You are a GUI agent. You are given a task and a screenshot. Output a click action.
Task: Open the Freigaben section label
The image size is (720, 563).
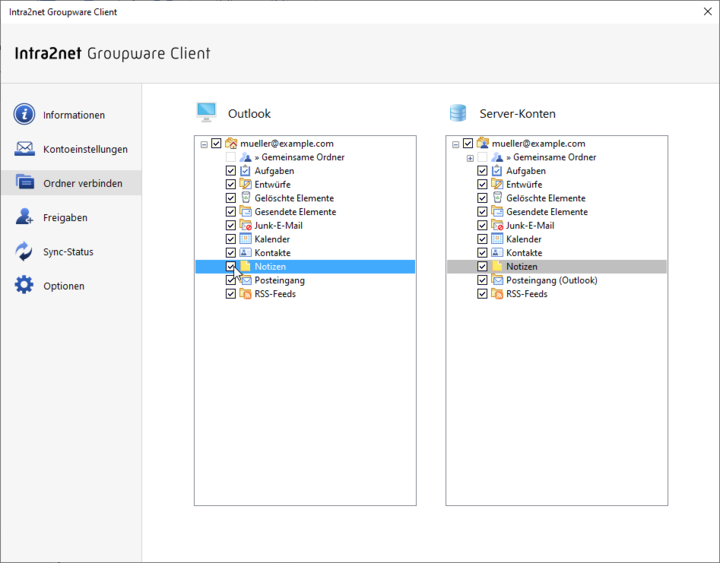tap(65, 218)
